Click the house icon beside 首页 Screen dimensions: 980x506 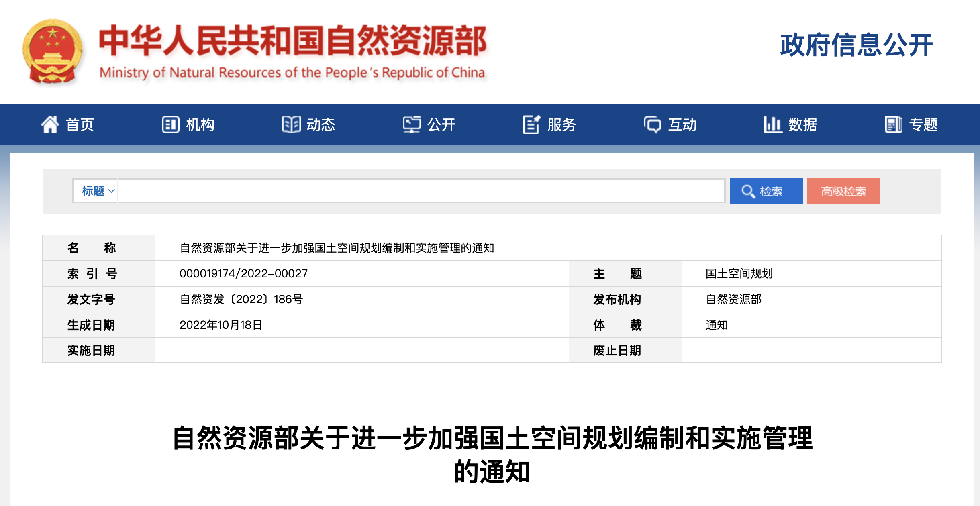(50, 124)
